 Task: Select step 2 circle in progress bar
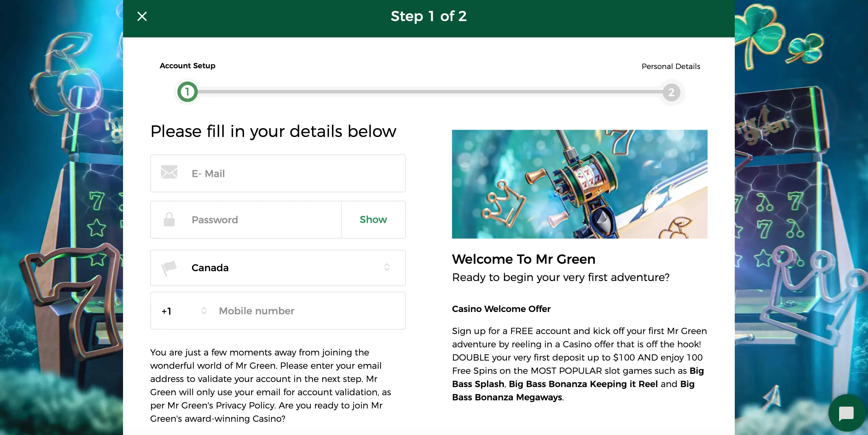pos(671,92)
